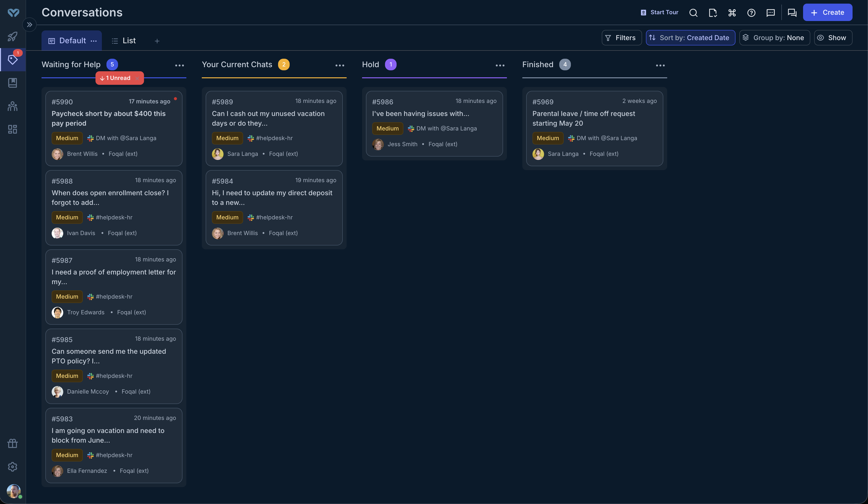Open Group by: None dropdown
Image resolution: width=868 pixels, height=504 pixels.
774,38
